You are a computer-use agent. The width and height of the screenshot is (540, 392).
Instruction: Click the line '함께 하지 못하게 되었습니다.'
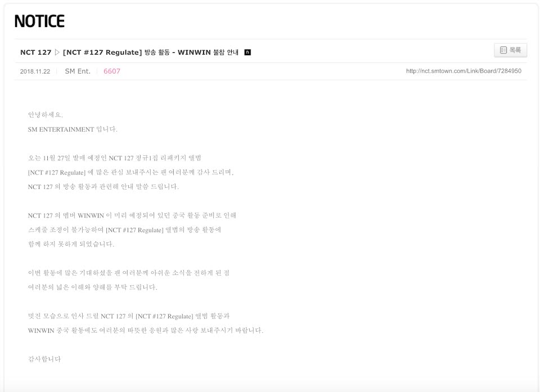(x=71, y=244)
